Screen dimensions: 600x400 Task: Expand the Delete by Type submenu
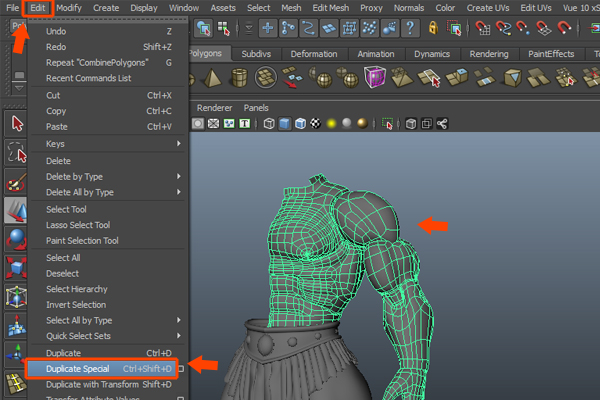click(178, 176)
